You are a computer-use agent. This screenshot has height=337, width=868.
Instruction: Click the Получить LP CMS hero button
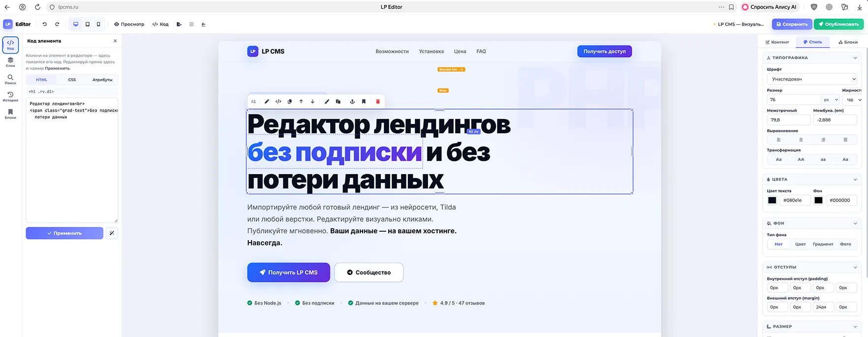coord(289,272)
